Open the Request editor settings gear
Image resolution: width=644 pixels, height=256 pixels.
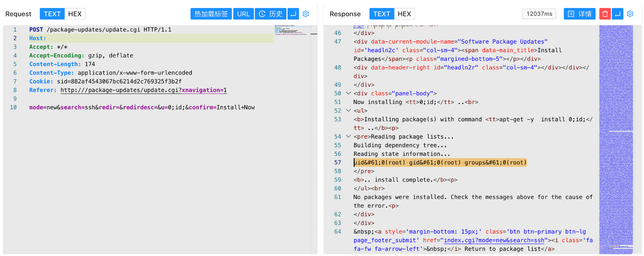(306, 14)
